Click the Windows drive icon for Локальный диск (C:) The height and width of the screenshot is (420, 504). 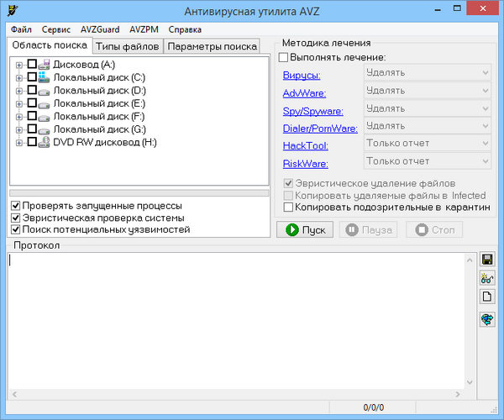coord(45,77)
